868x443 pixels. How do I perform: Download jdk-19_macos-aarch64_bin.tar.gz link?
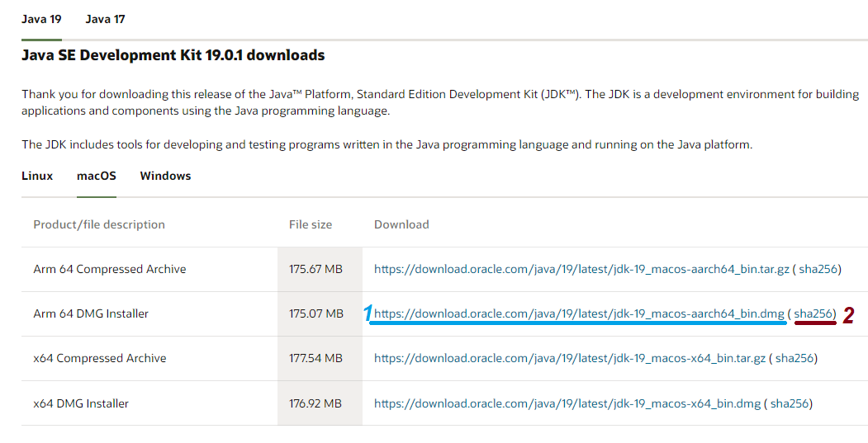(x=581, y=269)
